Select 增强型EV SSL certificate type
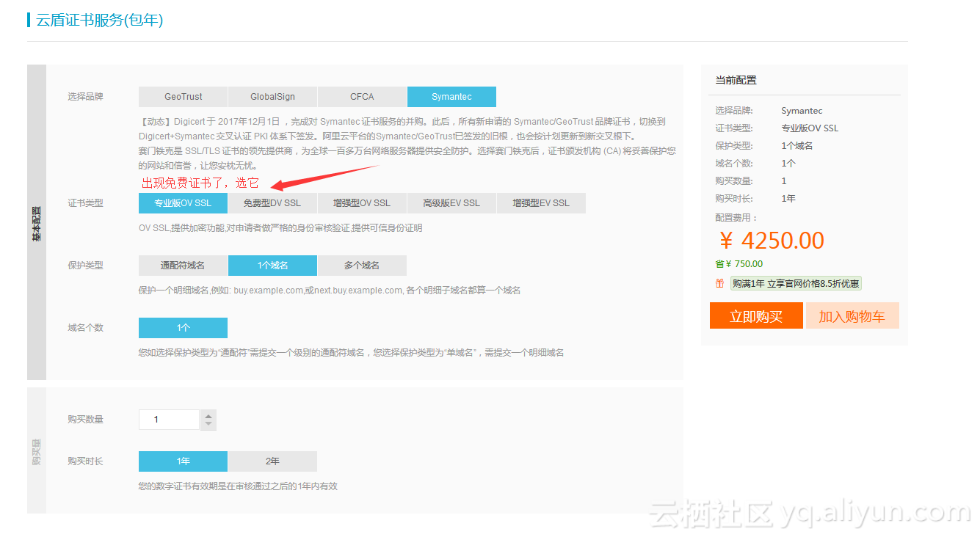 click(x=541, y=203)
